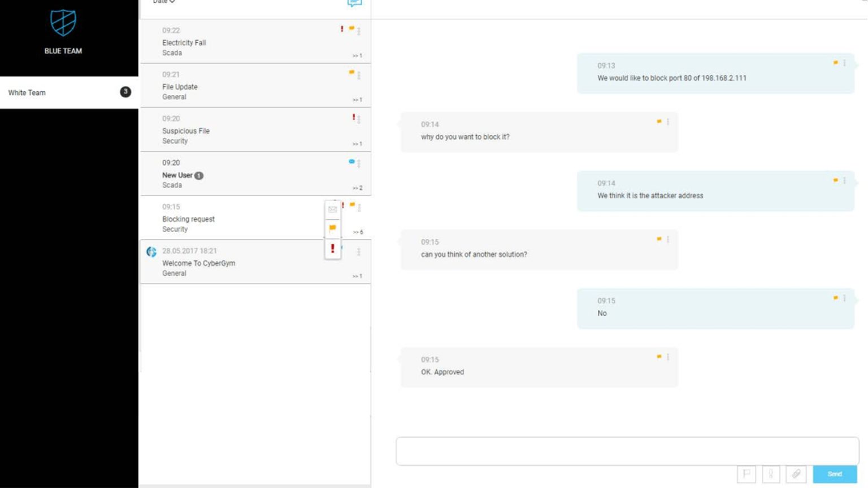The image size is (868, 488).
Task: Open the New User thread
Action: tap(255, 173)
